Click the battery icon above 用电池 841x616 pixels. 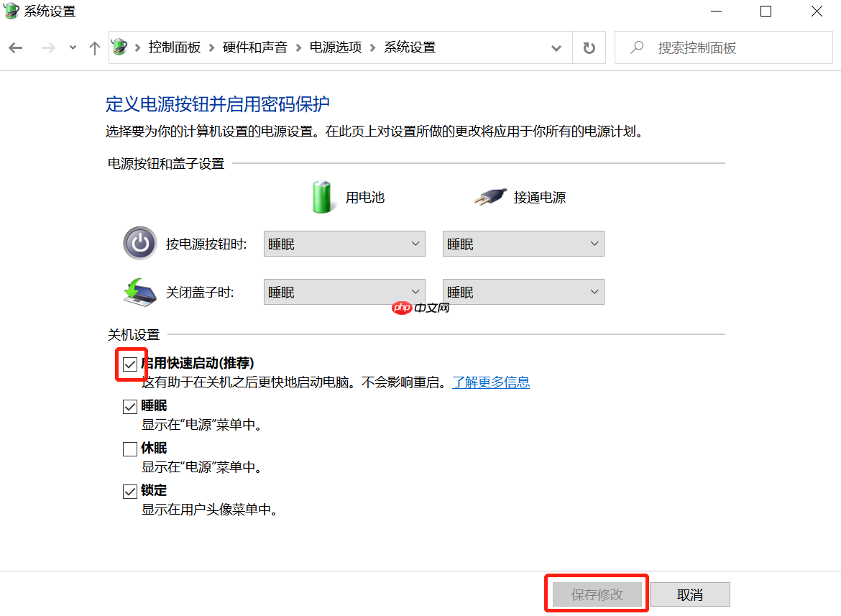(x=321, y=195)
